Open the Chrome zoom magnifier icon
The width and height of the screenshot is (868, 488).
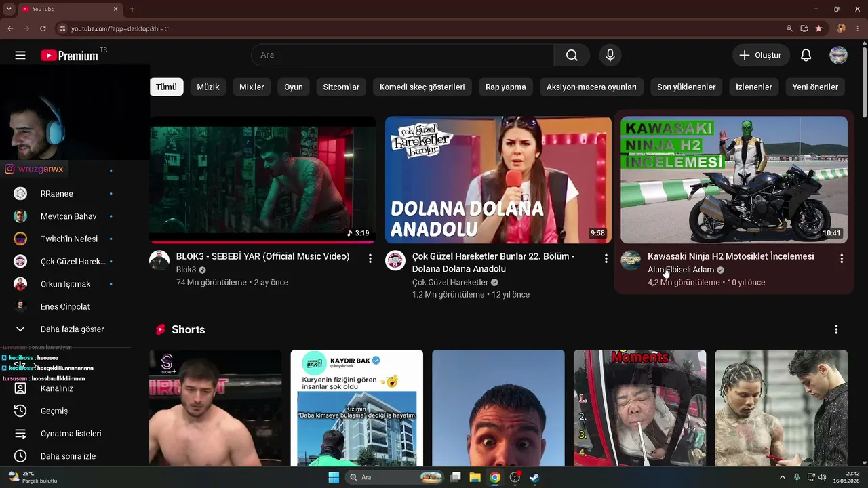(789, 28)
